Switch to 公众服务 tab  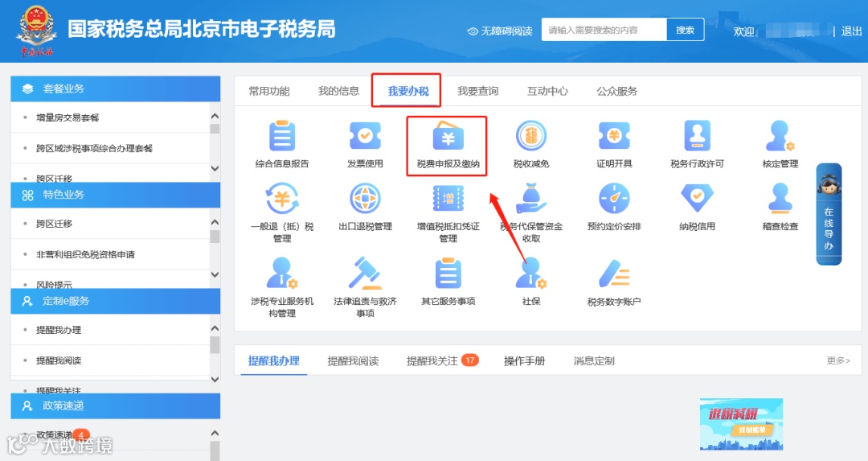(x=617, y=91)
